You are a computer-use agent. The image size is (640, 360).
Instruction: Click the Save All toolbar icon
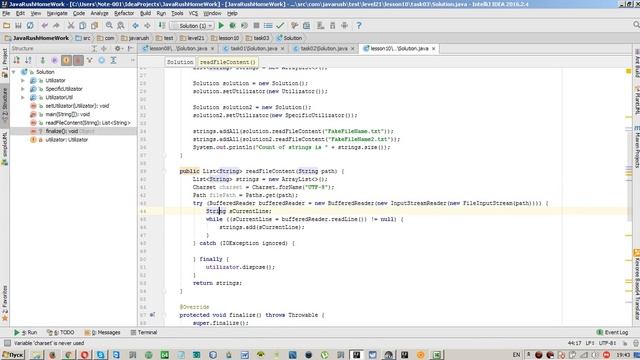(18, 26)
